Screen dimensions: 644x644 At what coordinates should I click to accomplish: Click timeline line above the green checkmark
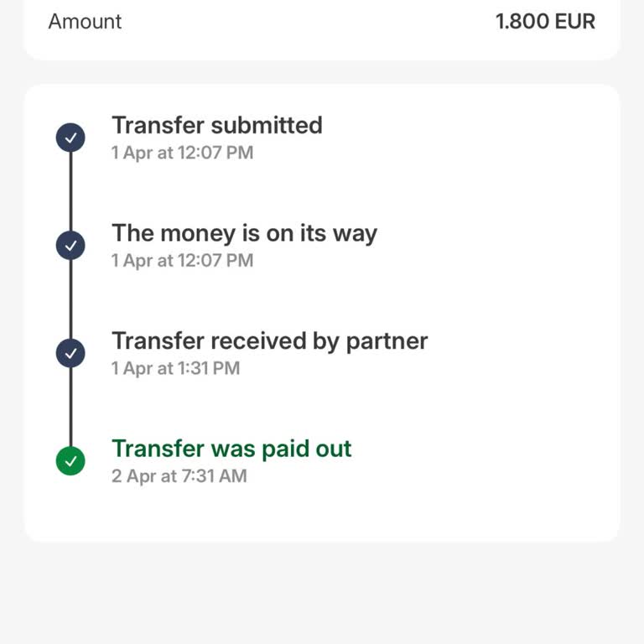click(x=70, y=407)
